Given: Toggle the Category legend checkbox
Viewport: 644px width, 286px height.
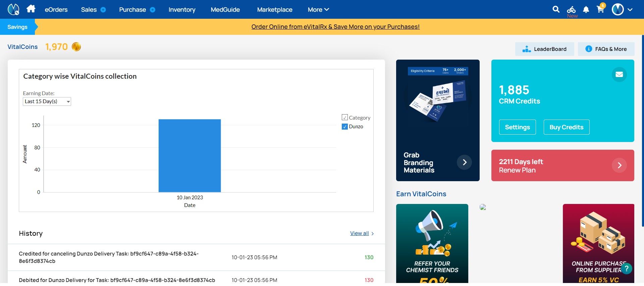Looking at the screenshot, I should click(344, 118).
